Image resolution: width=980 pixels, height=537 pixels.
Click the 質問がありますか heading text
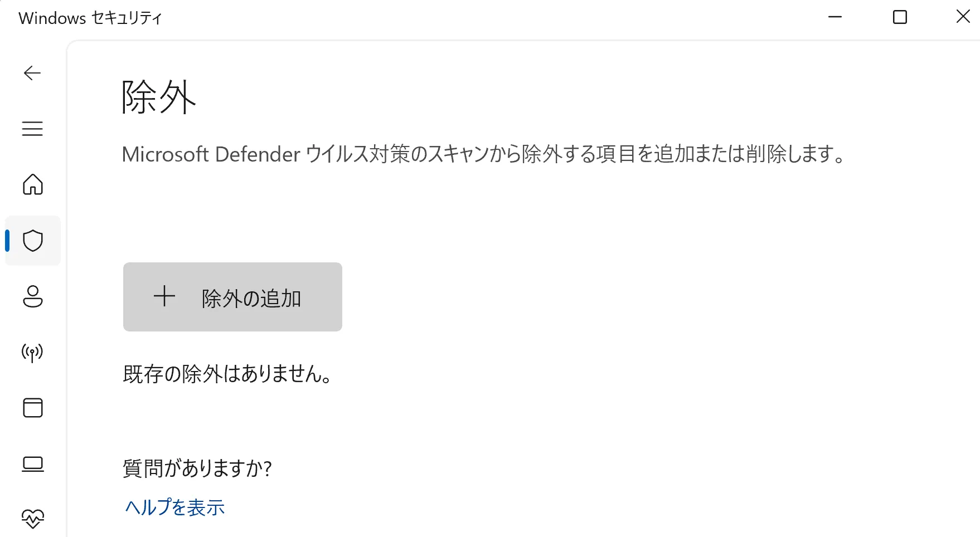coord(196,468)
